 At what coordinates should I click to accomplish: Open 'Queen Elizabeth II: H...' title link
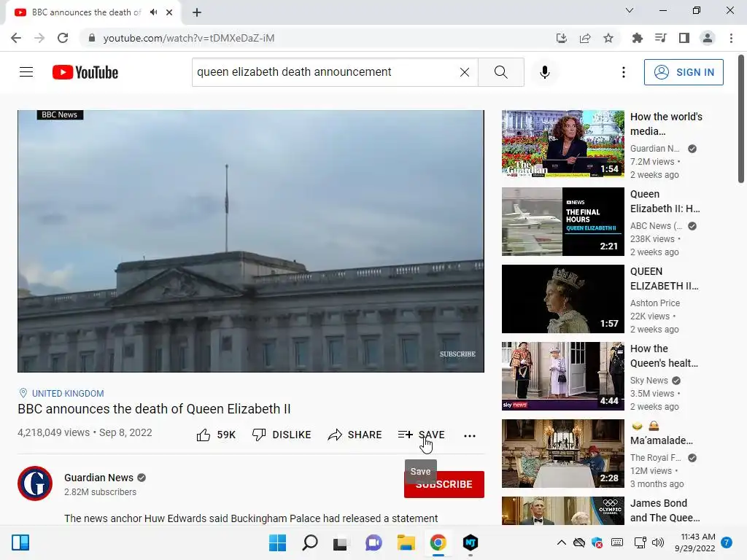click(x=665, y=201)
